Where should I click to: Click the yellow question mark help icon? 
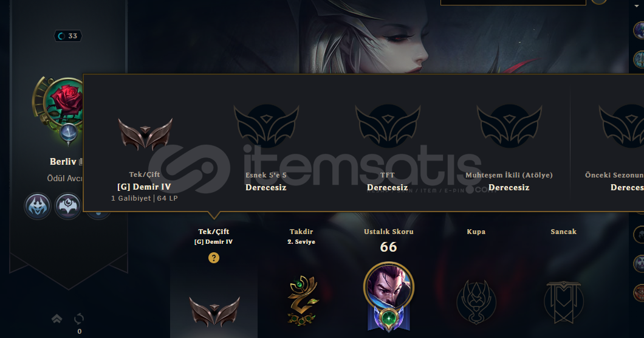[214, 258]
